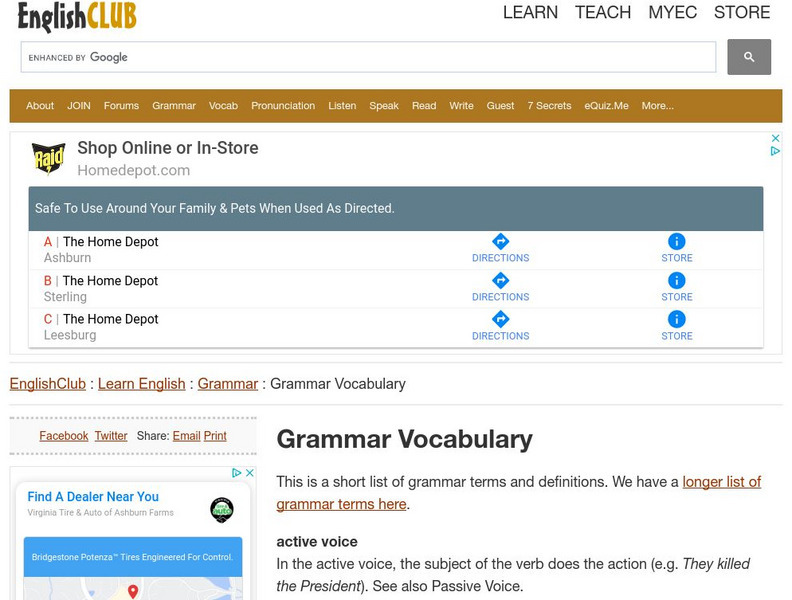Click the Raid logo in the ad
792x600 pixels.
pyautogui.click(x=48, y=159)
